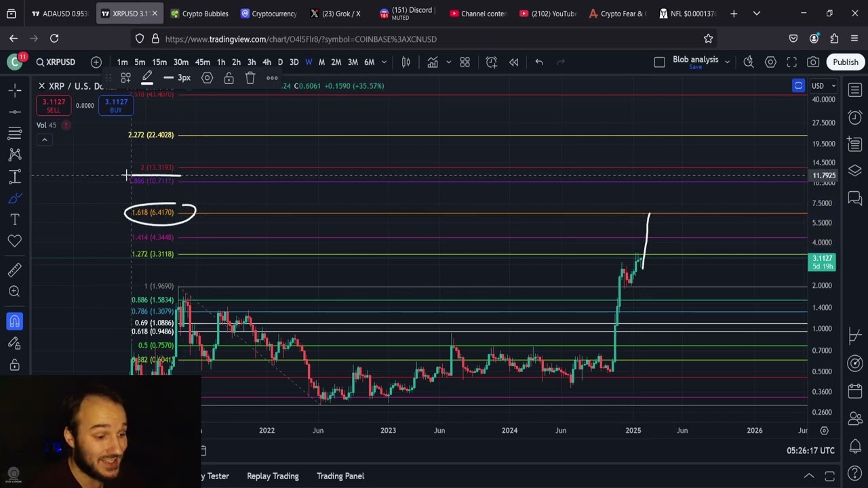This screenshot has height=488, width=868.
Task: Switch to the 15m timeframe
Action: tap(159, 62)
